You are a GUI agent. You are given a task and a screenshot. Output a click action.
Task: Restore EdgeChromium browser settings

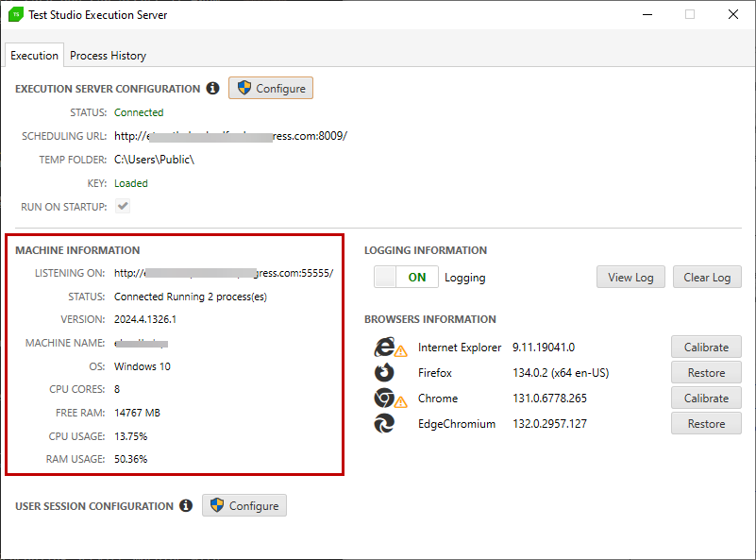point(706,424)
